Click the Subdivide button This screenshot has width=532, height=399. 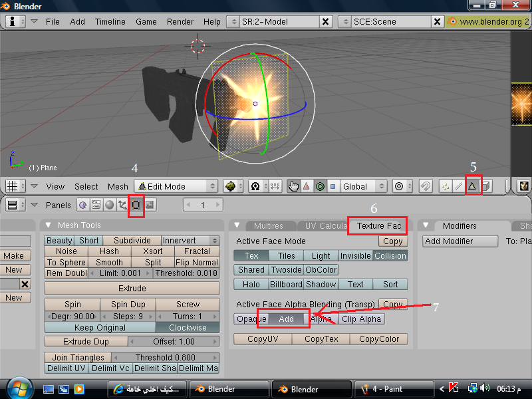coord(132,241)
